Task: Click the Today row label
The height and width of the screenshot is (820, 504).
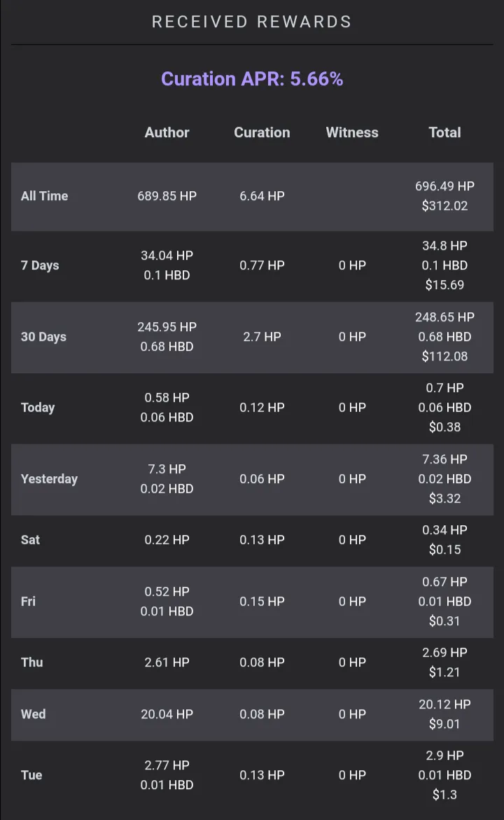Action: [x=38, y=408]
